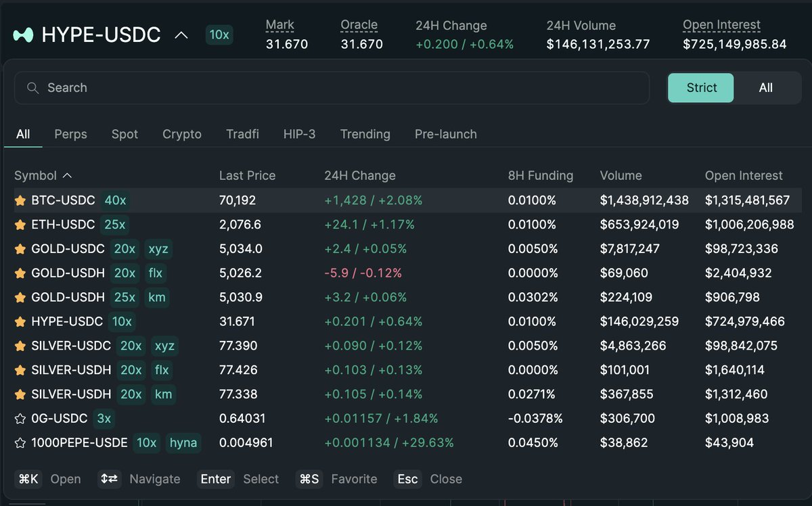Screen dimensions: 812x506
Task: Sort by Symbol column header
Action: 43,175
